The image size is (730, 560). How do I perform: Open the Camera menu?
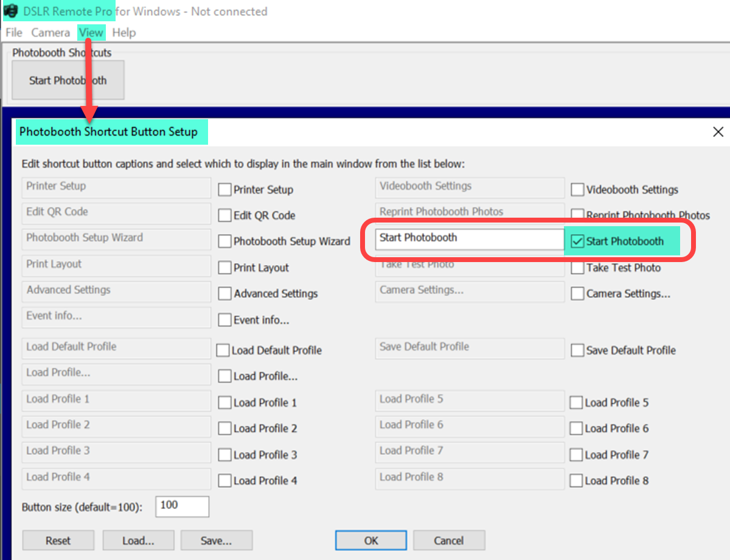pyautogui.click(x=50, y=33)
